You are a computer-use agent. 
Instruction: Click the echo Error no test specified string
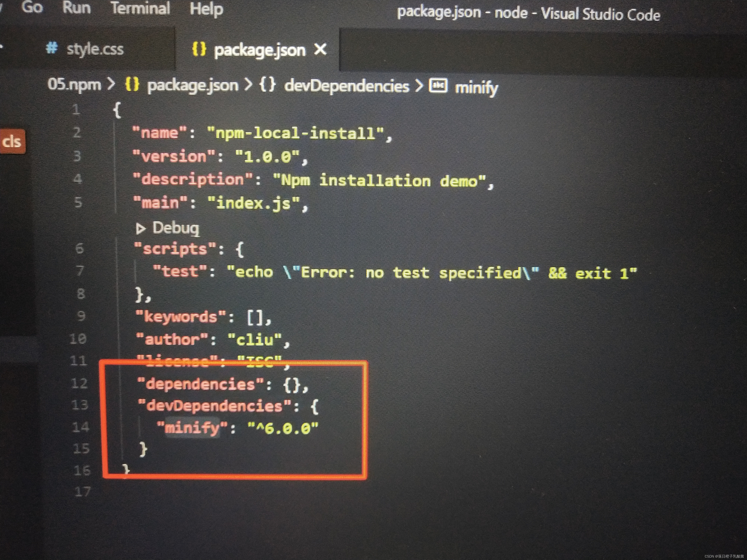(x=432, y=273)
